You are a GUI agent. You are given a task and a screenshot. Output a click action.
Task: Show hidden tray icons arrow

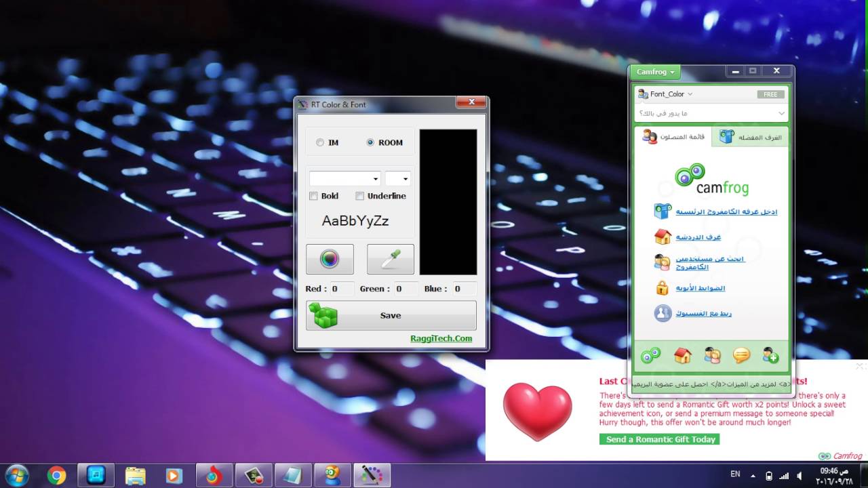pos(751,476)
